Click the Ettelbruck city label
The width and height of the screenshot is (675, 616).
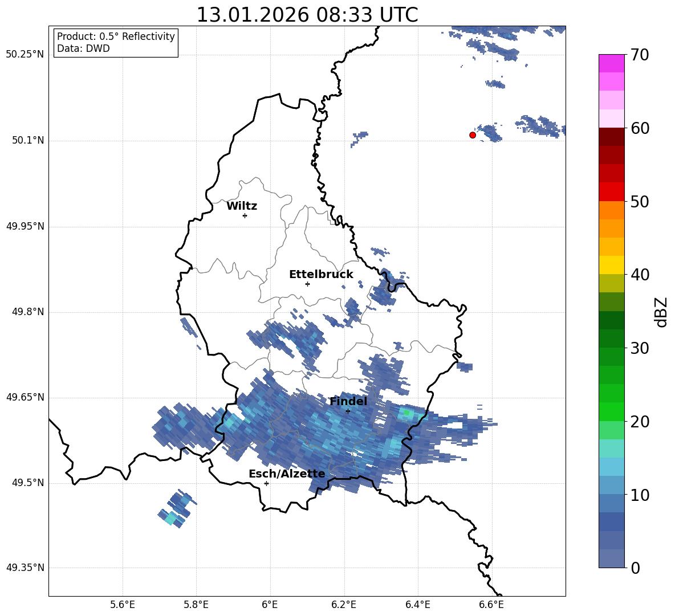pyautogui.click(x=321, y=275)
